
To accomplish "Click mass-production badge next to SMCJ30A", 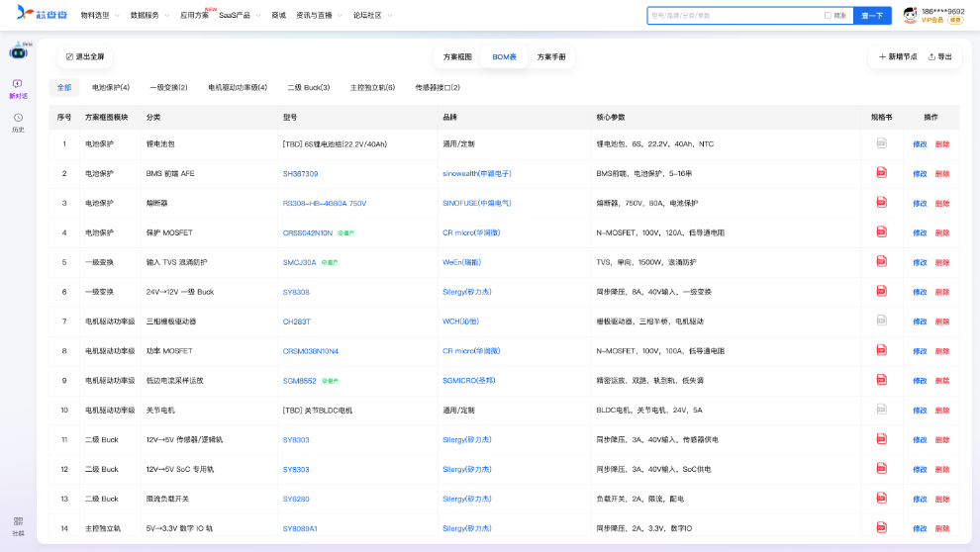I will click(x=330, y=262).
